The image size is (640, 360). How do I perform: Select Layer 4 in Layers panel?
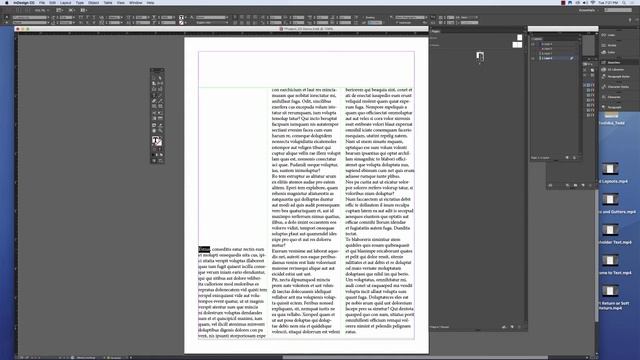tap(555, 44)
